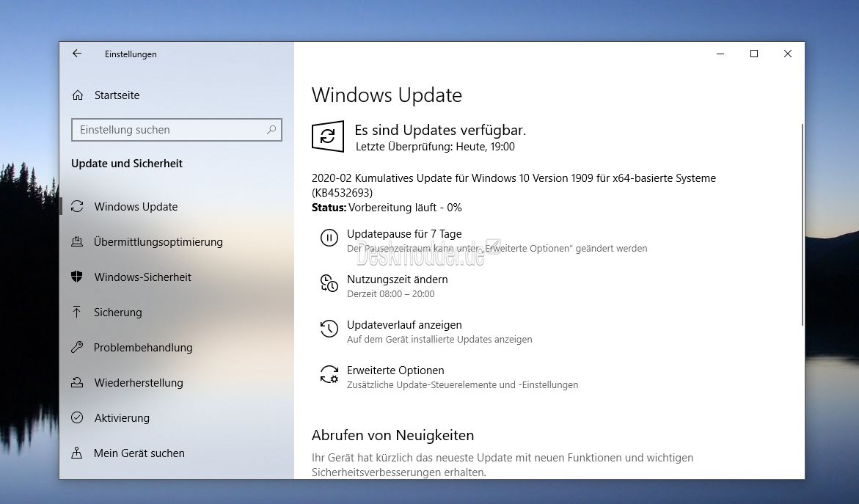Screen dimensions: 859x504
Task: Click the shield icon for Windows-Sicherheit
Action: 77,277
